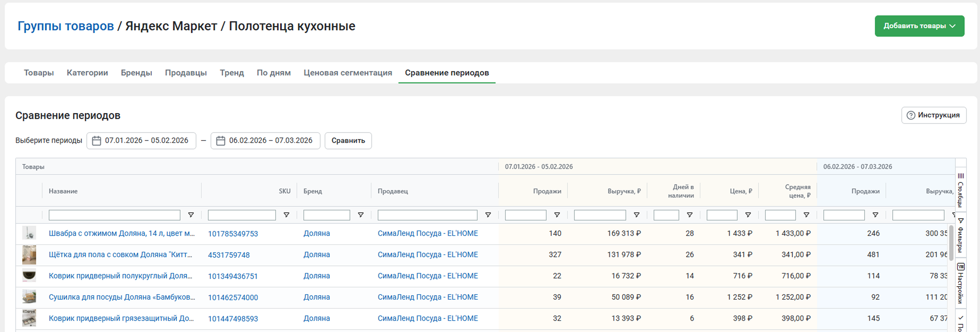Image resolution: width=980 pixels, height=332 pixels.
Task: Go to Группы товаров breadcrumb link
Action: [66, 26]
